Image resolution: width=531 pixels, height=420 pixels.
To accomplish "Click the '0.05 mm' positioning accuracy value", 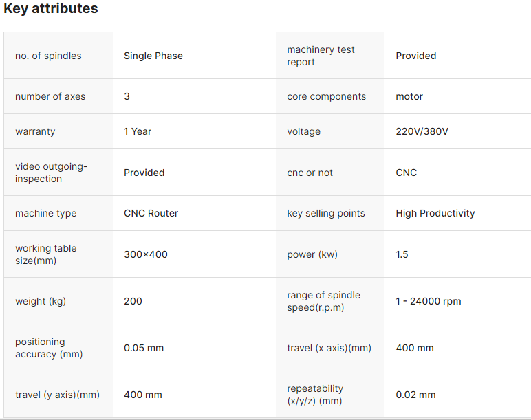I will (x=144, y=348).
